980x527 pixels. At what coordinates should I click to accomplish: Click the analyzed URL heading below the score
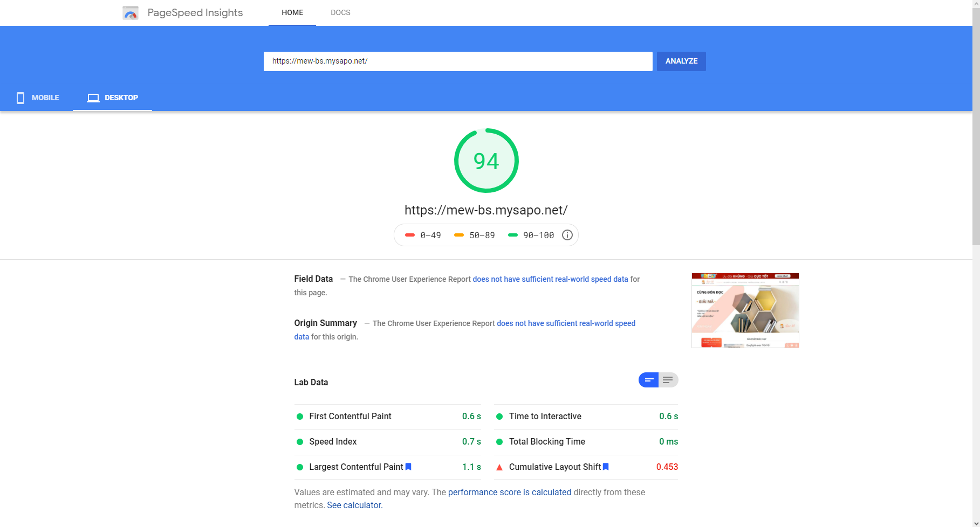click(x=486, y=210)
